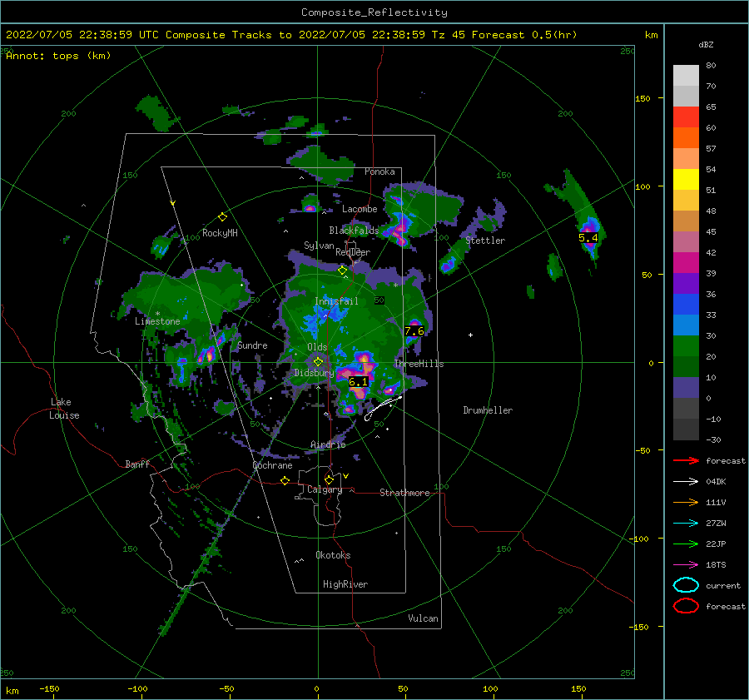Click the Drumheller city label
Viewport: 749px width, 700px height.
(x=488, y=410)
